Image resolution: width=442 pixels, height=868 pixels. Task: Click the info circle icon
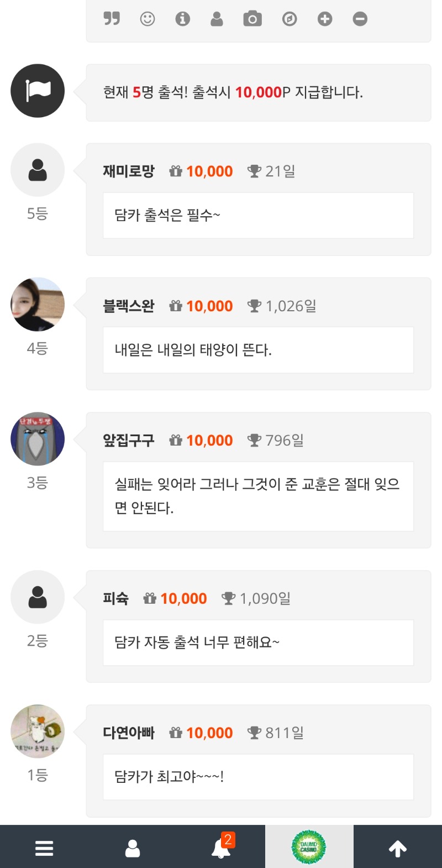click(x=182, y=19)
